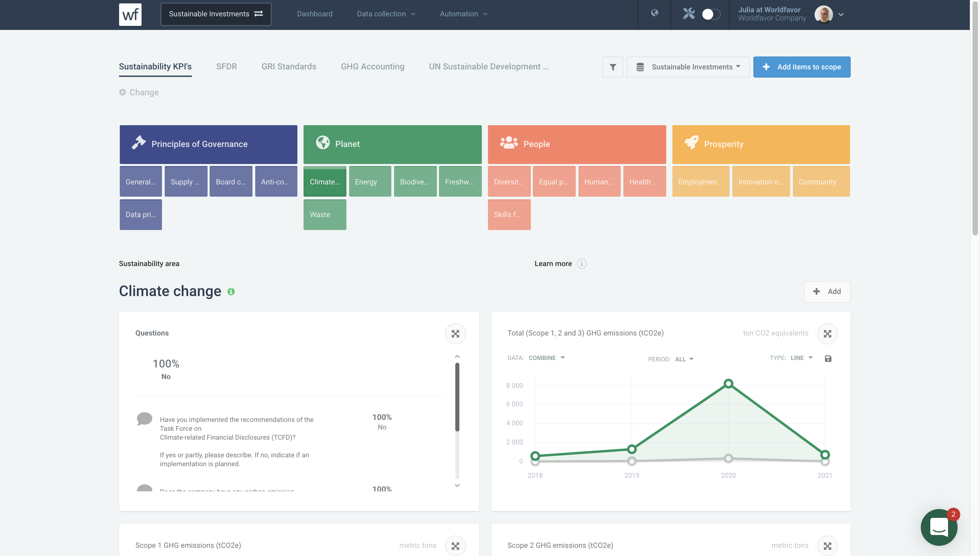This screenshot has width=980, height=556.
Task: Expand the Questions card fullscreen
Action: (x=455, y=334)
